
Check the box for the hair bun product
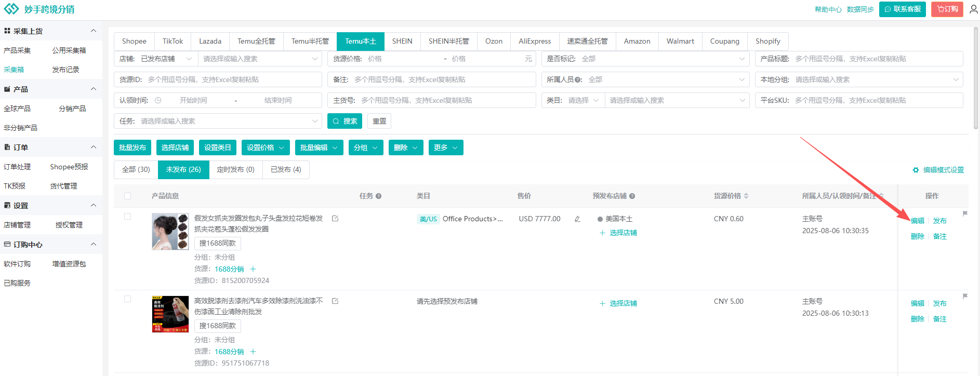pyautogui.click(x=128, y=217)
